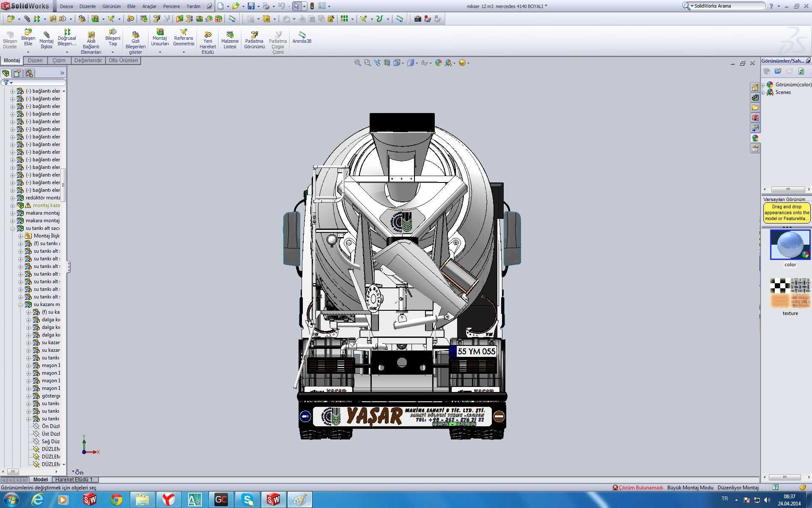Open the Düzenle menu
Viewport: 812px width, 508px height.
click(x=88, y=6)
